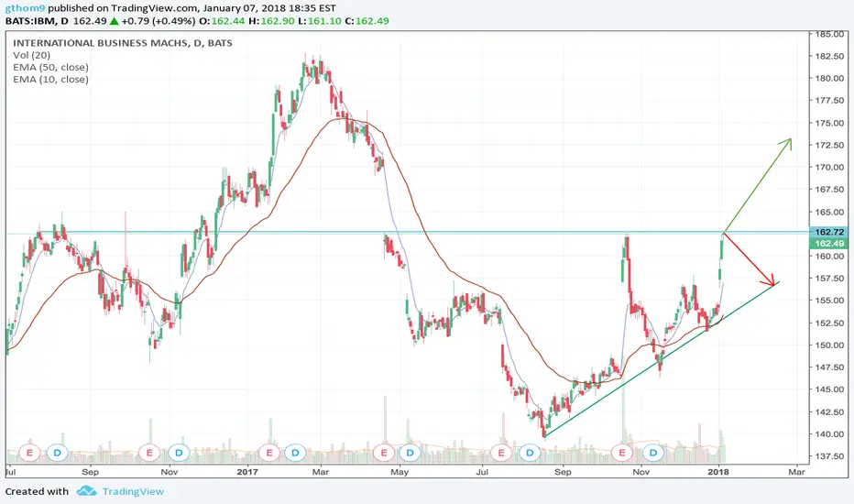
Task: Click the 150.00 price axis label
Action: pyautogui.click(x=829, y=345)
